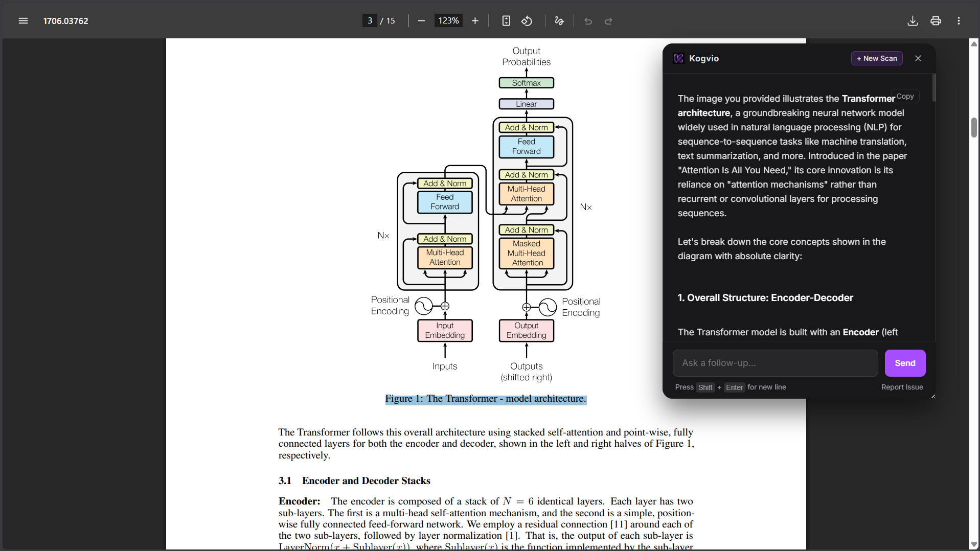Print the document
The width and height of the screenshot is (980, 551).
coord(936,21)
